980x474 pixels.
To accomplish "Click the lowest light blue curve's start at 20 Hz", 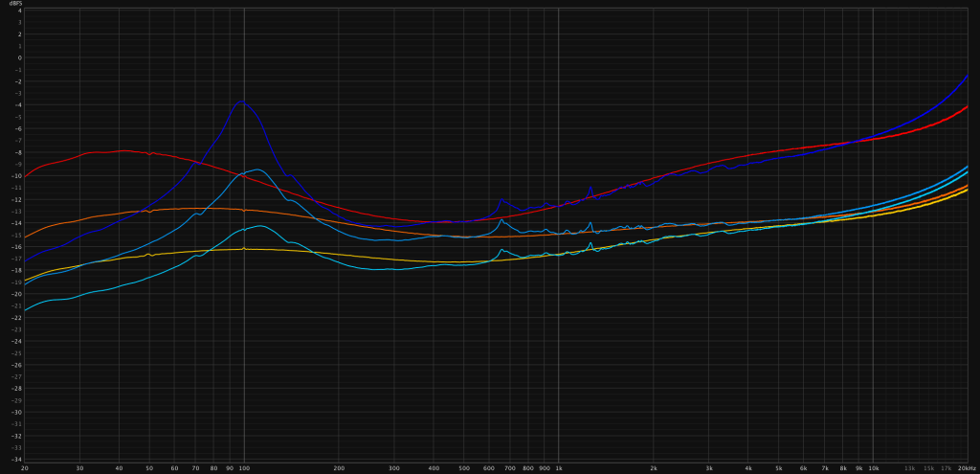I will click(25, 309).
